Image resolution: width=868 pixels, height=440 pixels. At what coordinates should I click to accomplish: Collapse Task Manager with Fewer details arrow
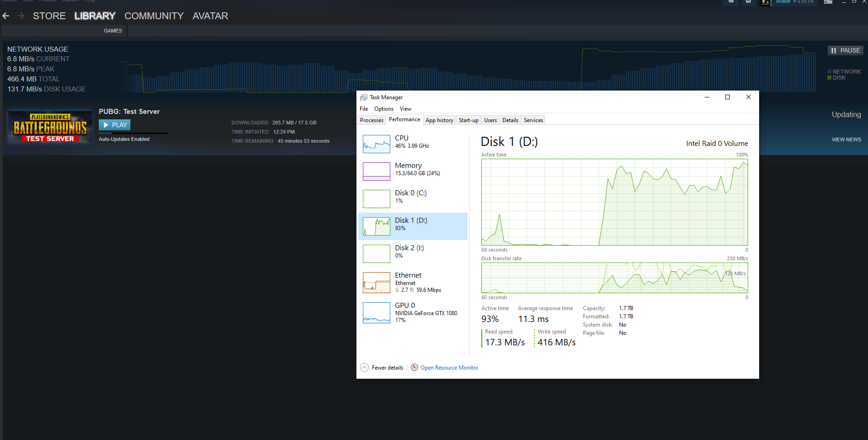pos(365,368)
